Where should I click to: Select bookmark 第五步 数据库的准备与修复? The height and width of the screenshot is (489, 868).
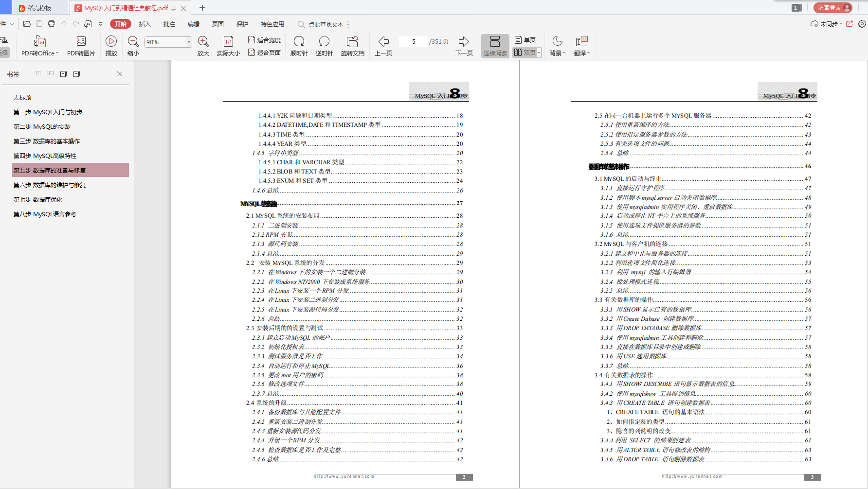pos(71,170)
